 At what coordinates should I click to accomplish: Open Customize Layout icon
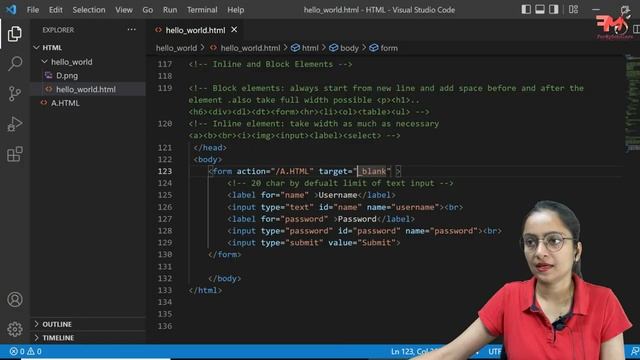tap(573, 9)
